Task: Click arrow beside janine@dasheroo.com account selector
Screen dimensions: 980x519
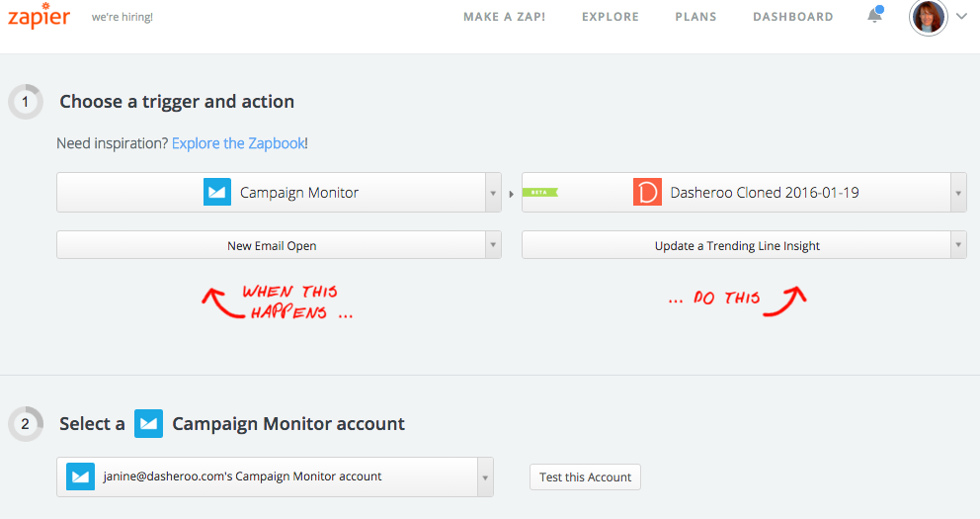Action: tap(485, 477)
